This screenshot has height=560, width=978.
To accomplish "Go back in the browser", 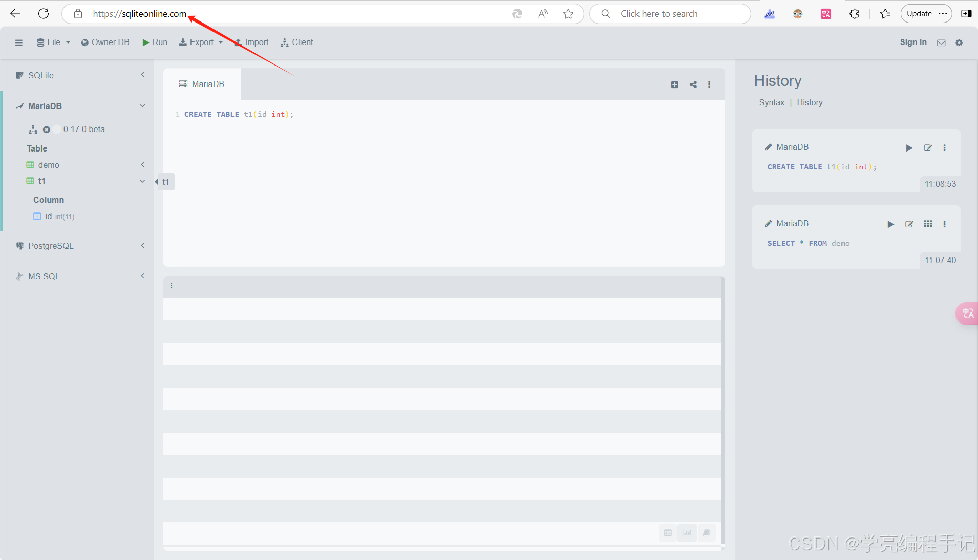I will 16,14.
